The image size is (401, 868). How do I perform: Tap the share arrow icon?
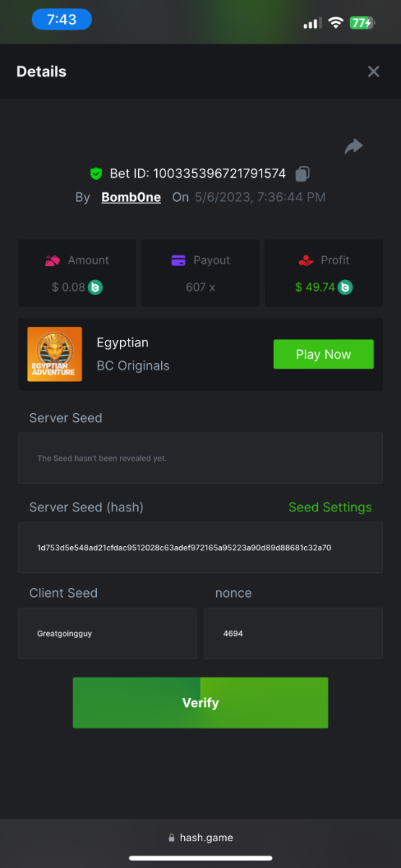pyautogui.click(x=353, y=147)
